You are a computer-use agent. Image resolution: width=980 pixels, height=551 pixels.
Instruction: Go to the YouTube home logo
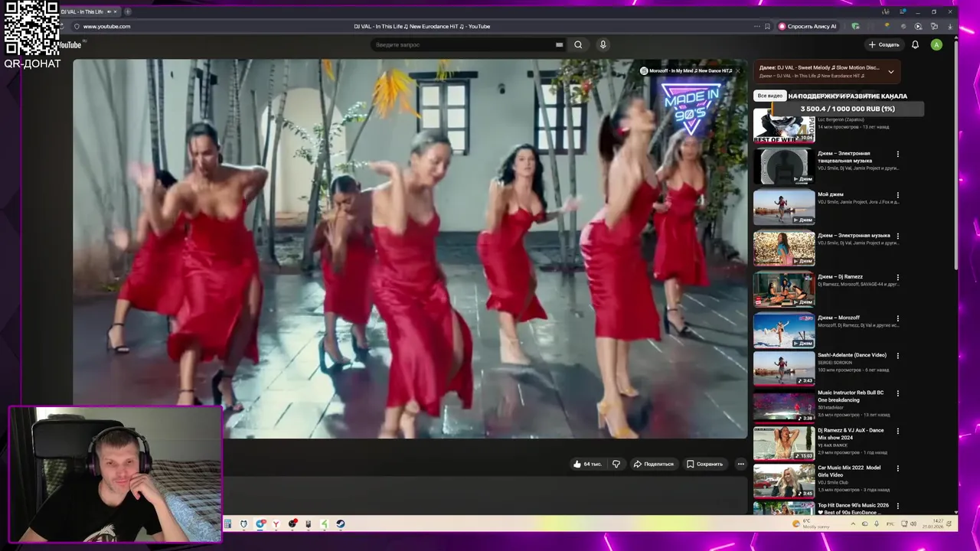69,44
